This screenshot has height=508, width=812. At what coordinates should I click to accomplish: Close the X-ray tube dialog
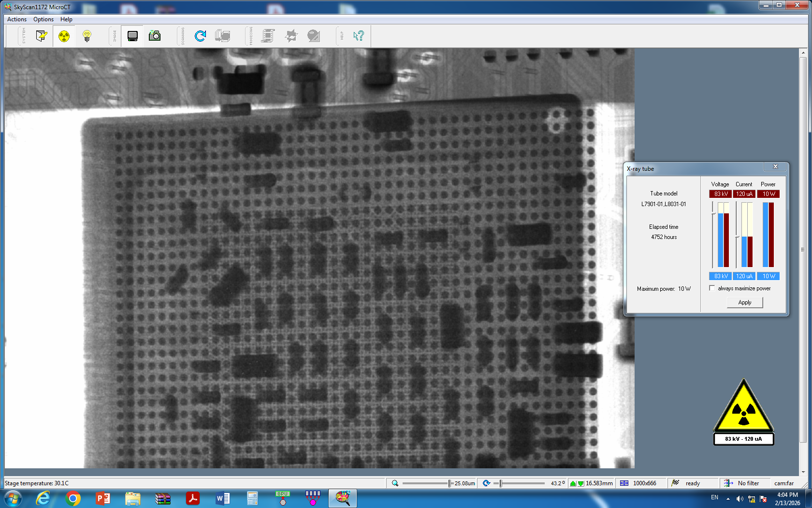point(775,166)
